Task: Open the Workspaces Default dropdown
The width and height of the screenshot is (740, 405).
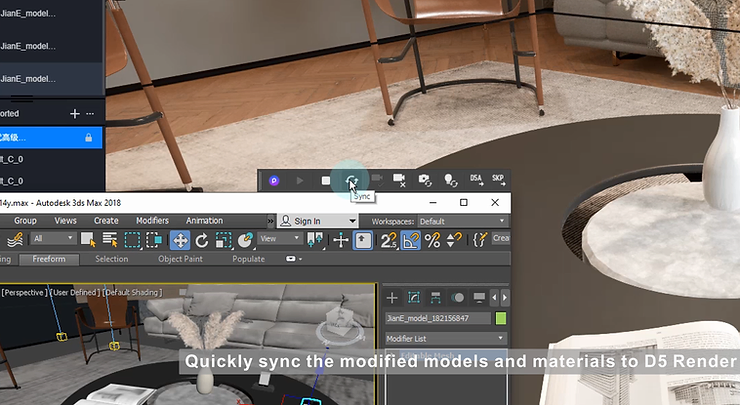Action: point(462,221)
